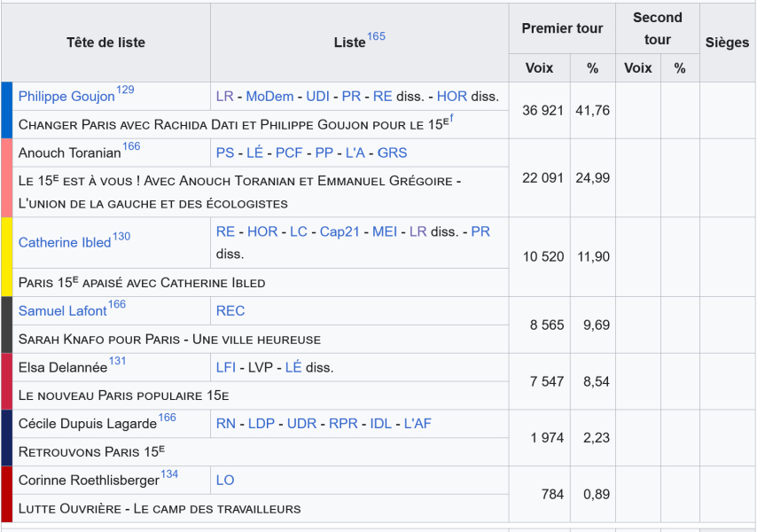
Task: Follow the Cap21 party link
Action: [339, 231]
